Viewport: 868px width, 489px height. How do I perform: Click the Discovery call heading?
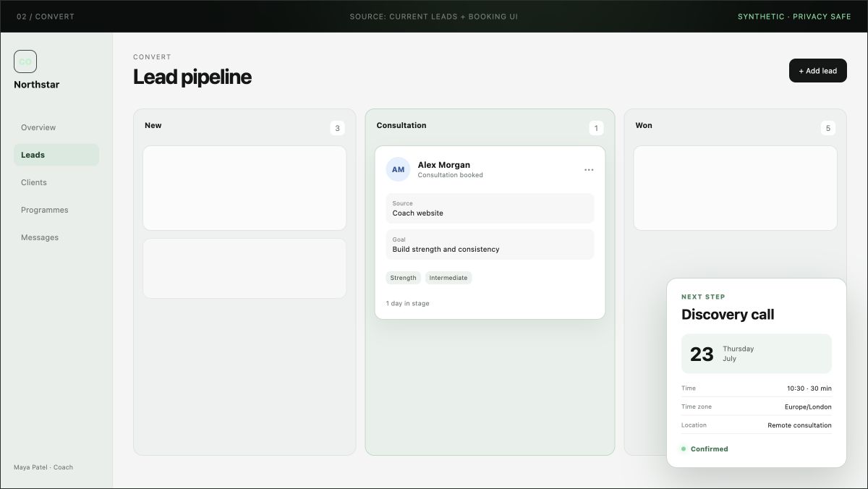[728, 315]
